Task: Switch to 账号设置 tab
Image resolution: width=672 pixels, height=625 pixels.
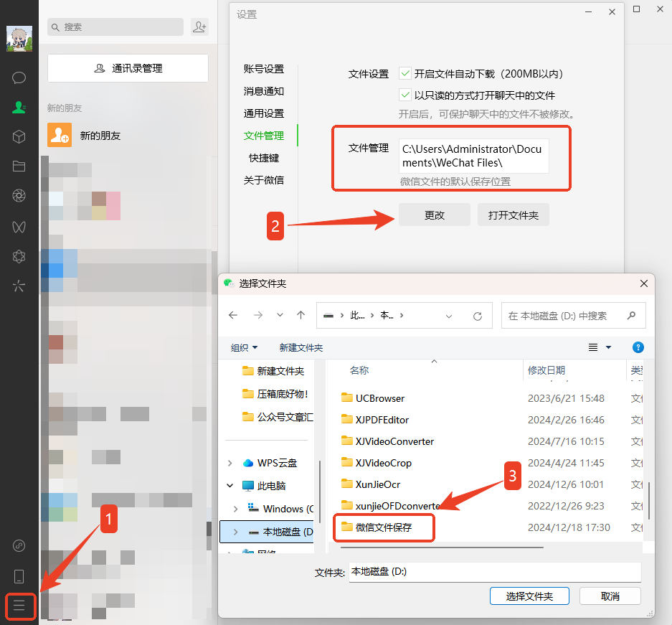Action: [x=264, y=69]
